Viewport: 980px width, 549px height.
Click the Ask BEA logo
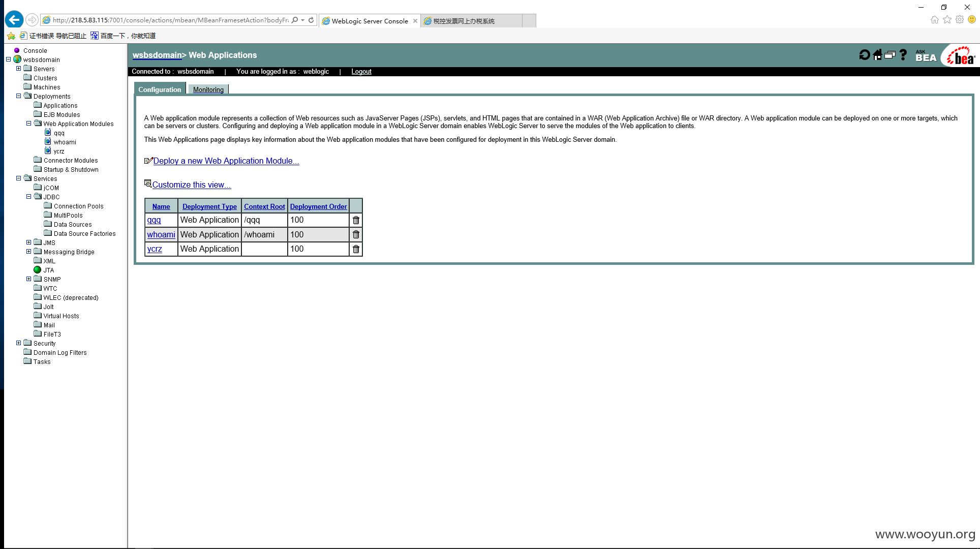926,56
